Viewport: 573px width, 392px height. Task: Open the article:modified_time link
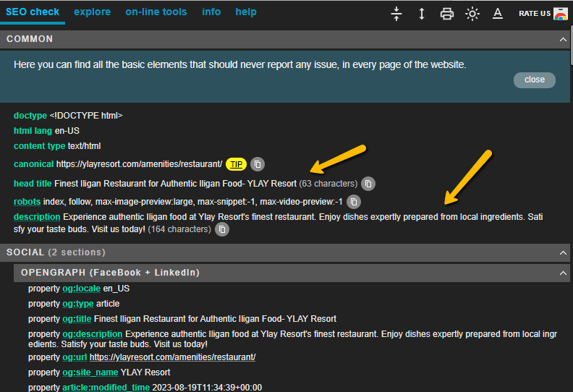pyautogui.click(x=106, y=387)
